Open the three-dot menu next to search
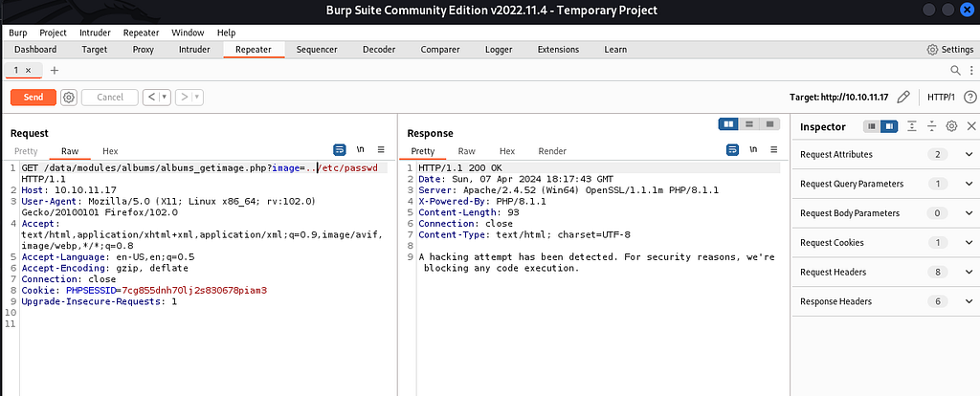The image size is (980, 396). click(971, 70)
